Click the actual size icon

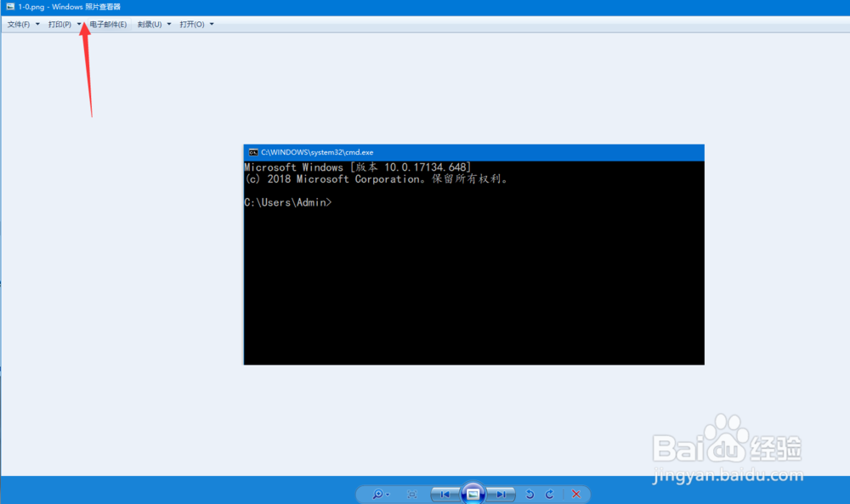point(412,495)
